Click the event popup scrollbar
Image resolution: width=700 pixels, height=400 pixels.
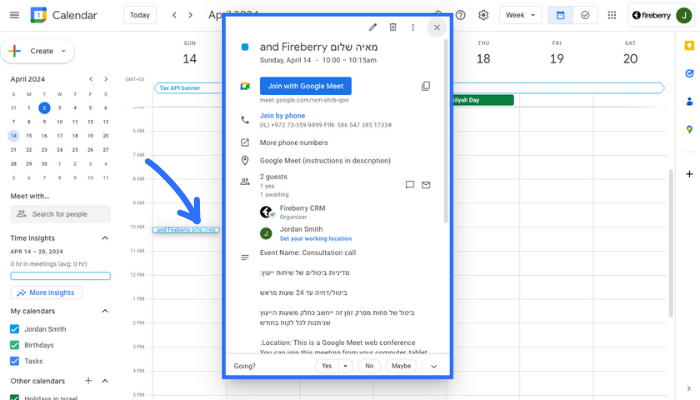(x=446, y=132)
